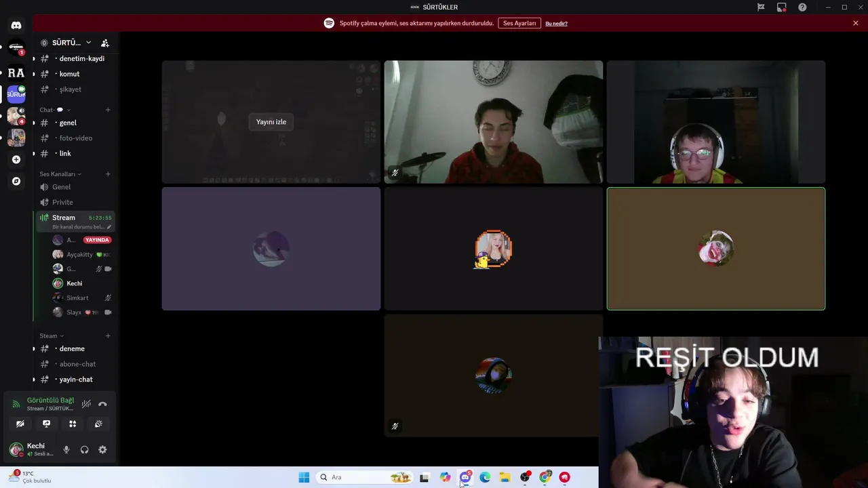Create channel in Chat category
The height and width of the screenshot is (488, 868).
108,110
